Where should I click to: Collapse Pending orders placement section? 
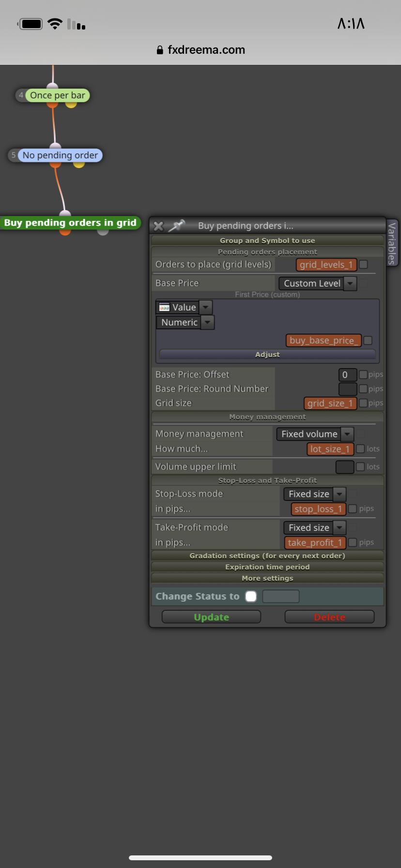[267, 252]
